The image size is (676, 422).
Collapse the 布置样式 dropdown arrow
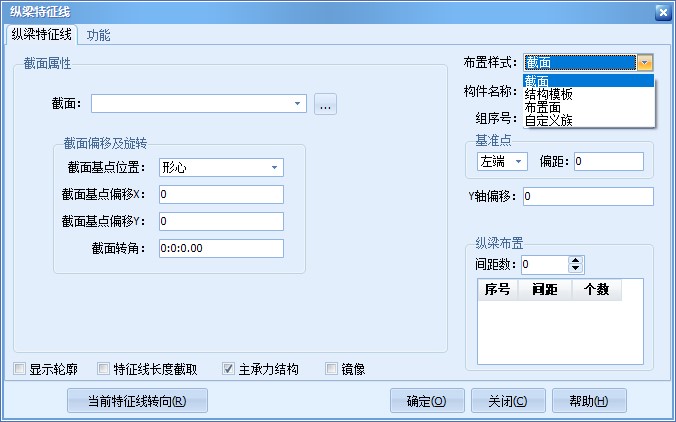point(645,62)
